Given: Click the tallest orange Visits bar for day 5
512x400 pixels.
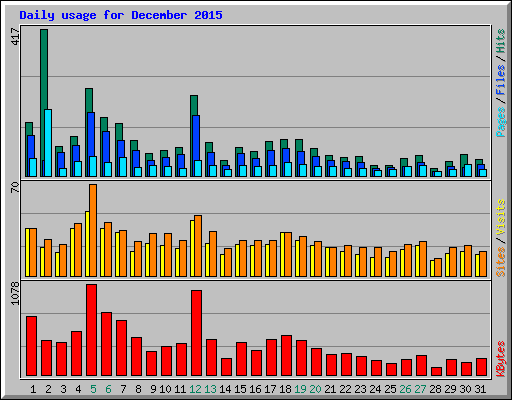Looking at the screenshot, I should coord(93,230).
